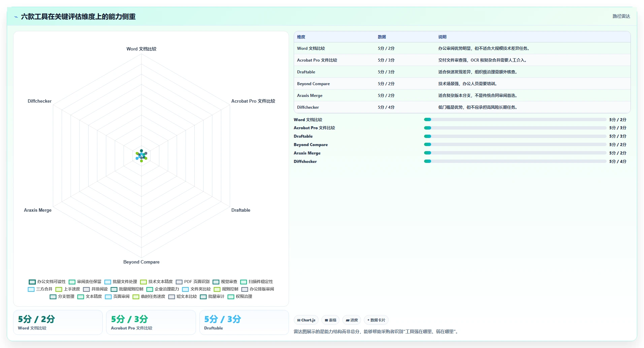Click the 六款工具在关键评估维度上的能力侧重 title
Viewport: 644px width, 348px height.
pos(78,16)
